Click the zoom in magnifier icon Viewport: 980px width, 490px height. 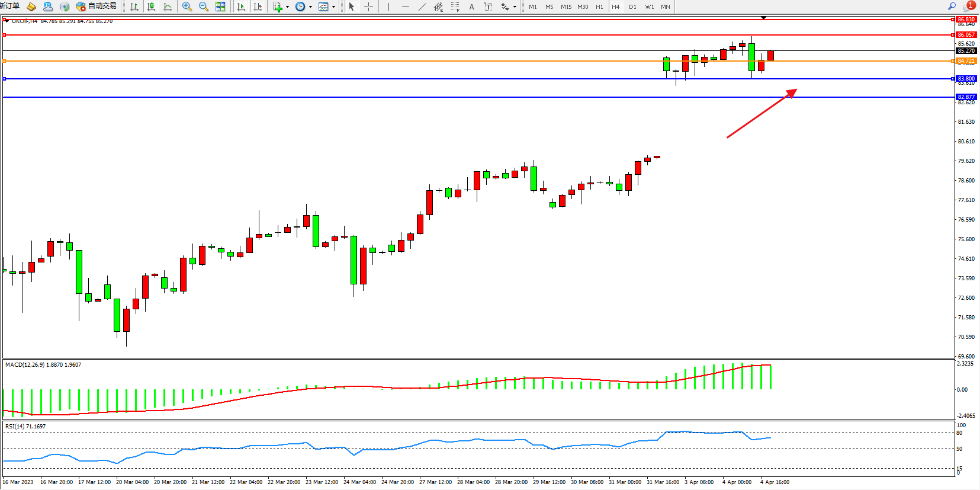tap(187, 7)
